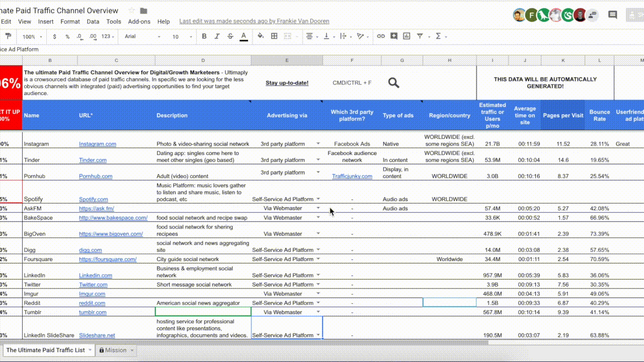Open the Last edit was made link

[254, 21]
